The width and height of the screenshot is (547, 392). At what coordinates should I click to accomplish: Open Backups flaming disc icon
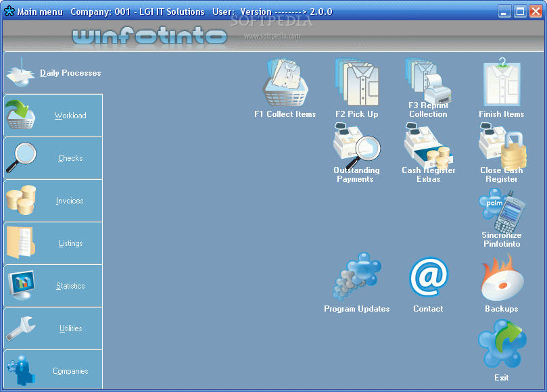click(x=502, y=278)
